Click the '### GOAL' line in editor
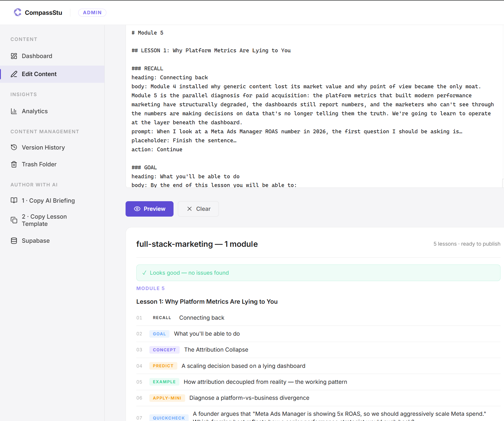504x421 pixels. coord(144,168)
